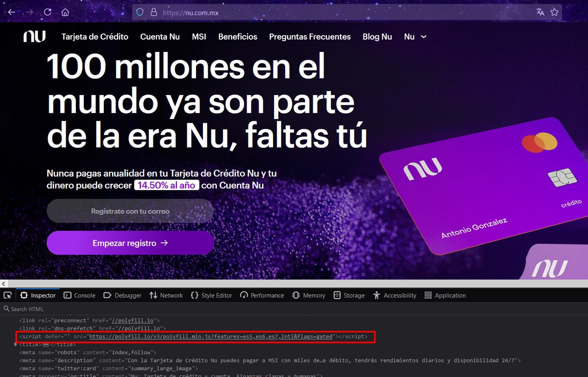Open Preguntas Frecuentes in the navigation
The image size is (588, 377).
click(x=310, y=37)
